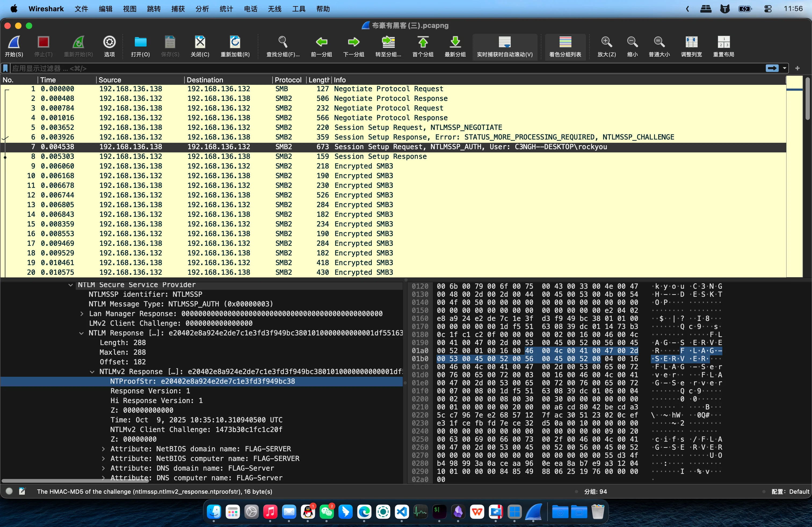Screen dimensions: 812x527
Task: Open the 分析 (Analyze) menu
Action: 202,9
